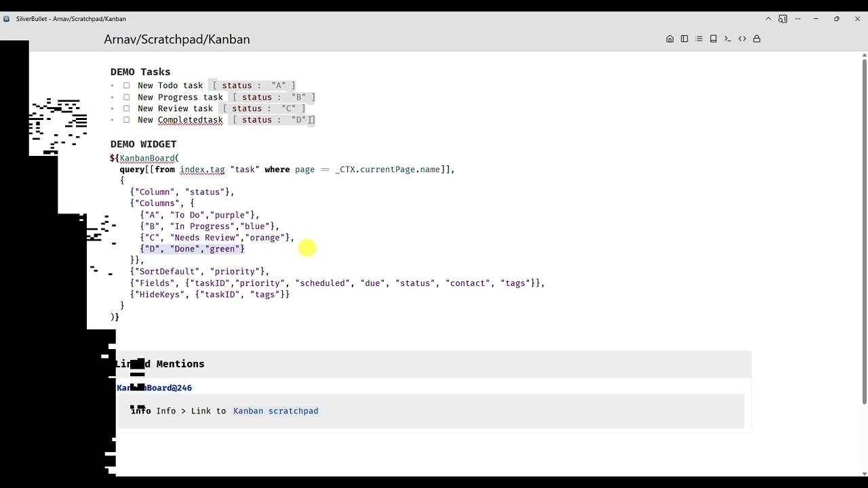Go to the home page icon
The image size is (868, 488).
(x=670, y=39)
